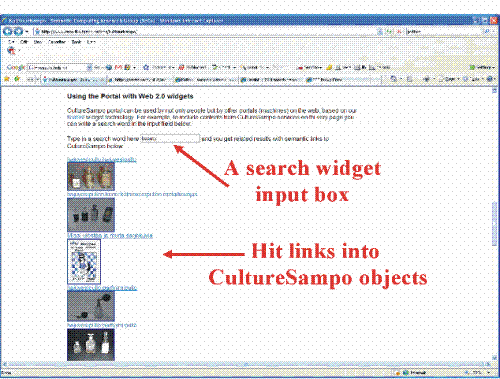Viewport: 500px width, 379px height.
Task: Click the search word widget input box
Action: click(x=170, y=138)
